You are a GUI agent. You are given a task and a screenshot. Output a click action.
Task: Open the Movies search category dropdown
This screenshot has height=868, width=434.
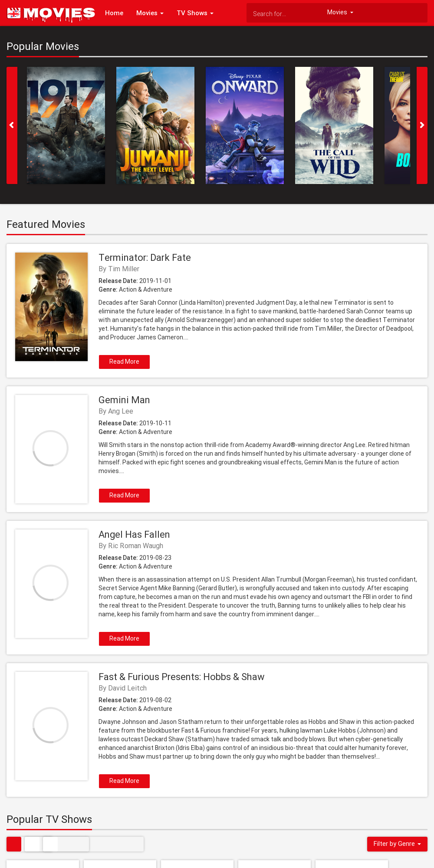340,12
